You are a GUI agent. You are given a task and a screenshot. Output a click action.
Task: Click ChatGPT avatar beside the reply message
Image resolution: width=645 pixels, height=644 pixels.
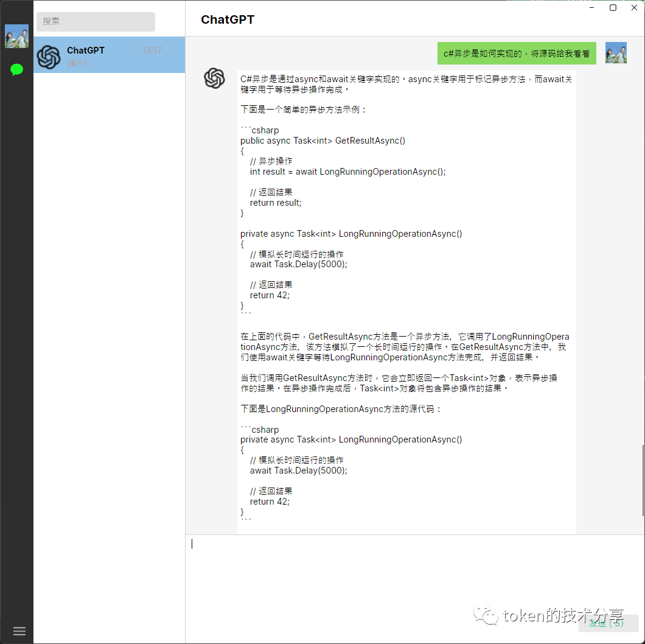pos(214,78)
